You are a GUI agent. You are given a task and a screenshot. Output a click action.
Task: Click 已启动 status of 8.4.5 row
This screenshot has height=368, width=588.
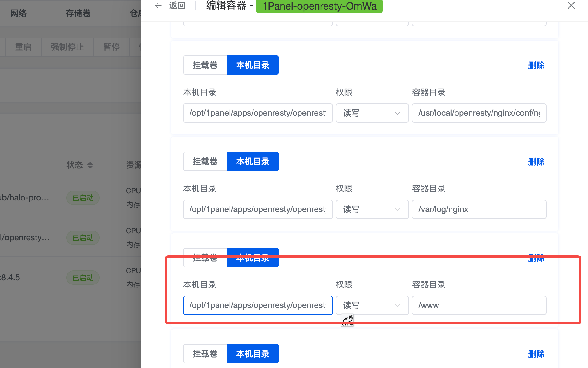[x=83, y=278]
